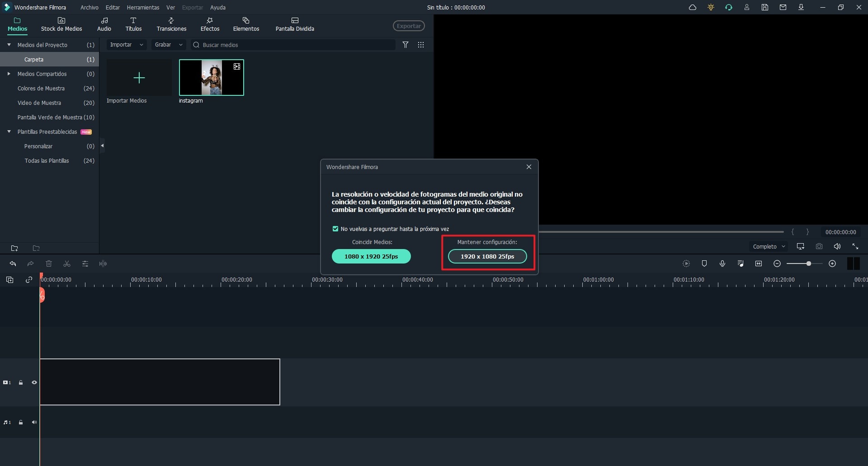
Task: Click the 1080 x 1920 25fps button
Action: click(x=371, y=256)
